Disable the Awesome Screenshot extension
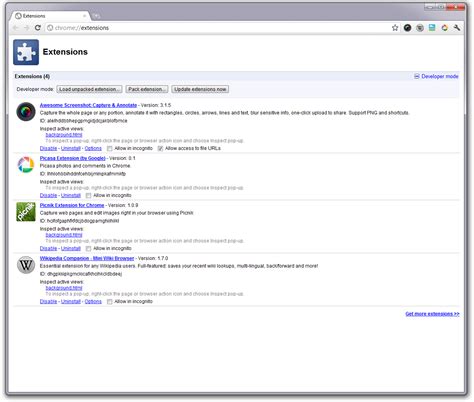474x402 pixels. coord(48,148)
